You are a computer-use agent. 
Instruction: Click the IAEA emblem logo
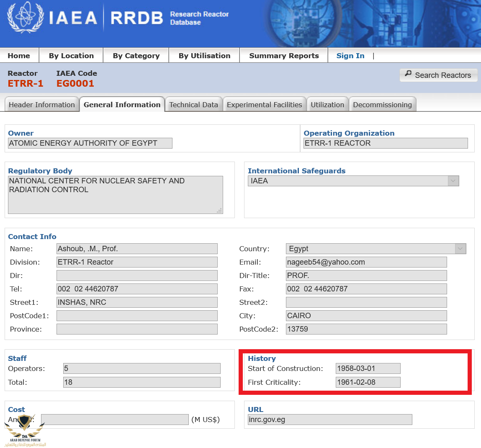coord(25,18)
